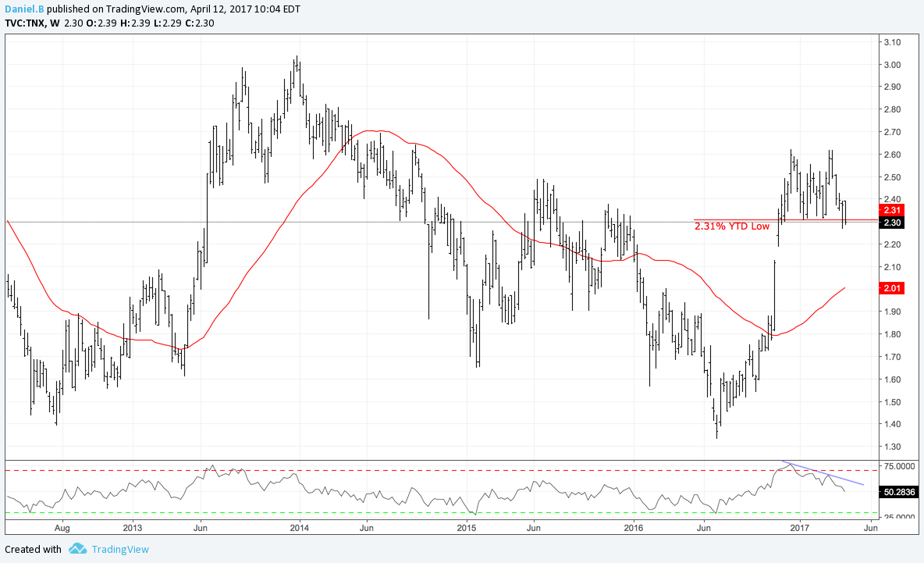Click the Aug label on time axis
The height and width of the screenshot is (563, 924).
(62, 528)
